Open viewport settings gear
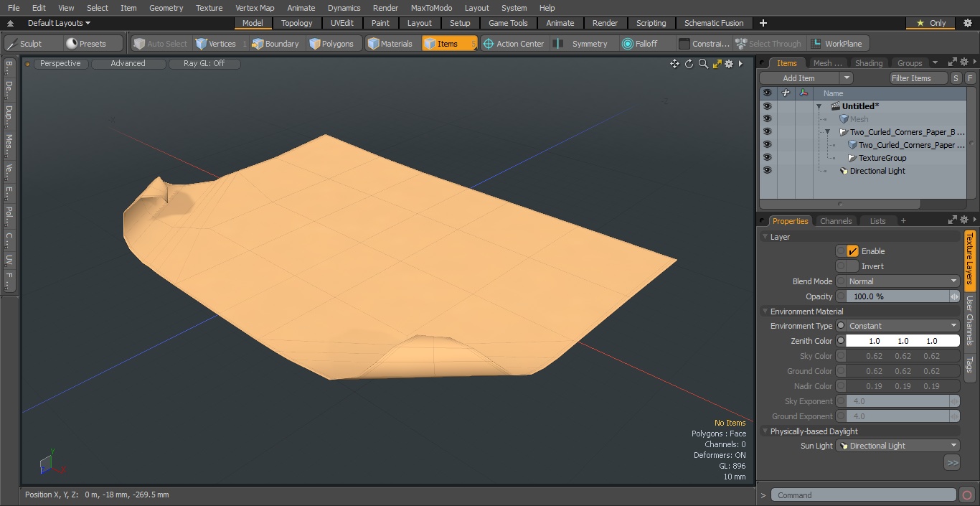The image size is (980, 506). click(x=729, y=64)
